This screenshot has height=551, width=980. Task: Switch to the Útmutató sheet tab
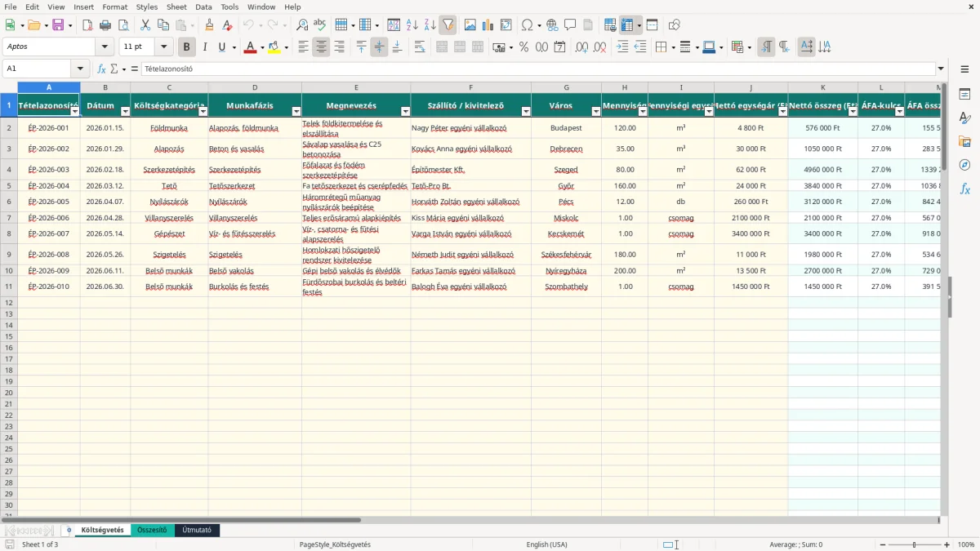(x=197, y=531)
